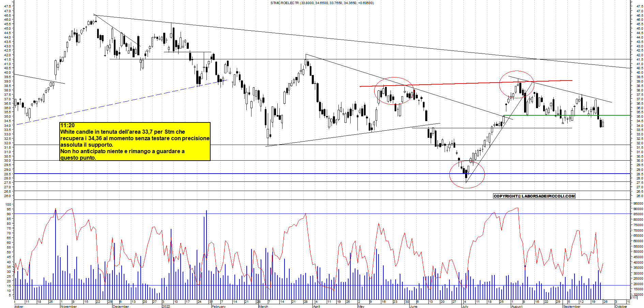The image size is (644, 308).
Task: Click the November month label on time axis
Action: (68, 306)
